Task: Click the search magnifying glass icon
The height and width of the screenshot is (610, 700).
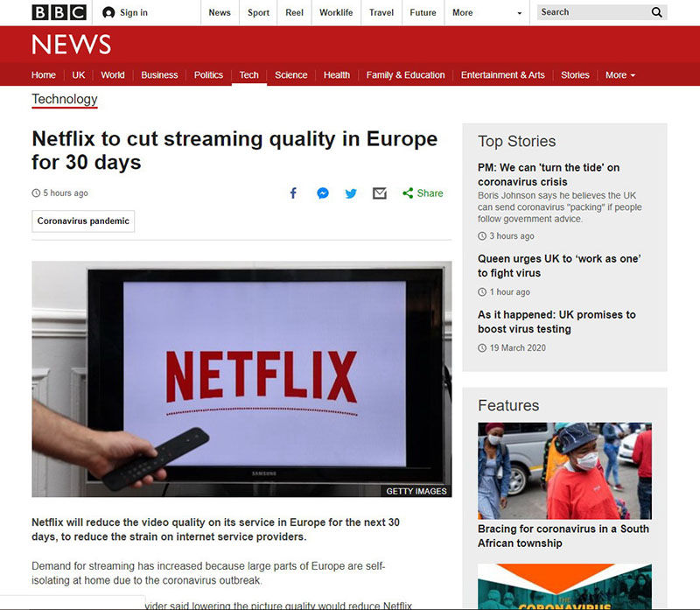Action: click(657, 12)
